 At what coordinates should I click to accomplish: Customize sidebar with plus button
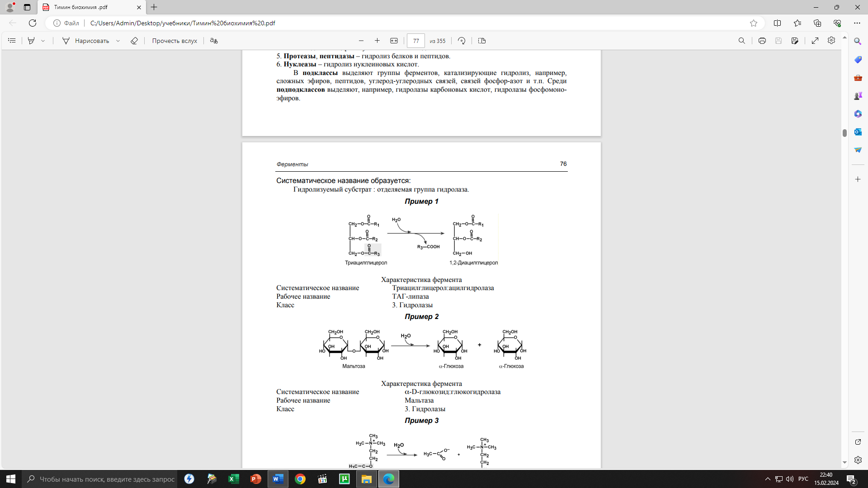click(x=858, y=179)
